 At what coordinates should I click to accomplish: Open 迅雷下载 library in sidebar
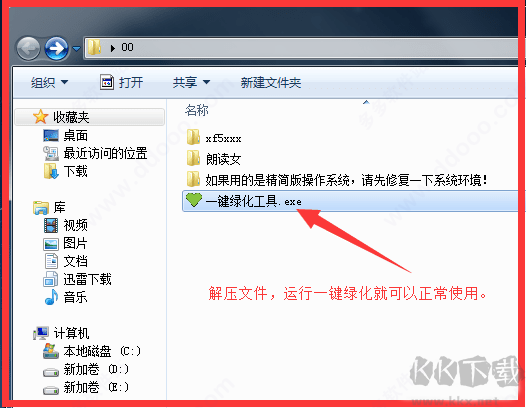tap(77, 279)
